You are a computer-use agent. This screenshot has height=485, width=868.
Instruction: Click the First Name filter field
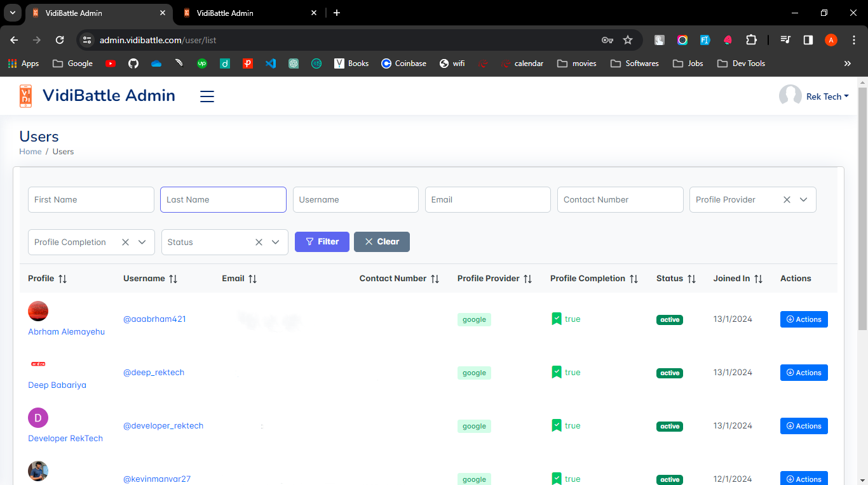[x=91, y=199]
